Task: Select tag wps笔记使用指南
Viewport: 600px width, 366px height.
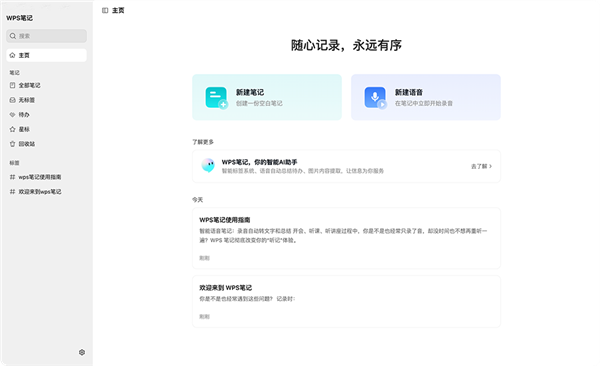Action: [46, 177]
